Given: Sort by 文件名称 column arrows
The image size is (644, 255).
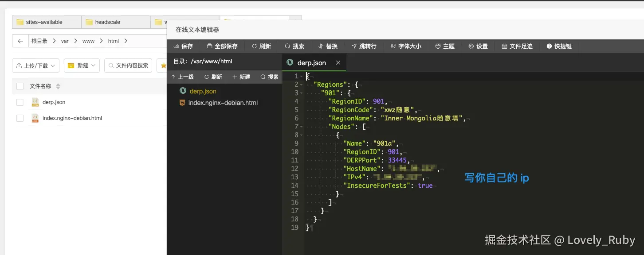Looking at the screenshot, I should (x=58, y=86).
